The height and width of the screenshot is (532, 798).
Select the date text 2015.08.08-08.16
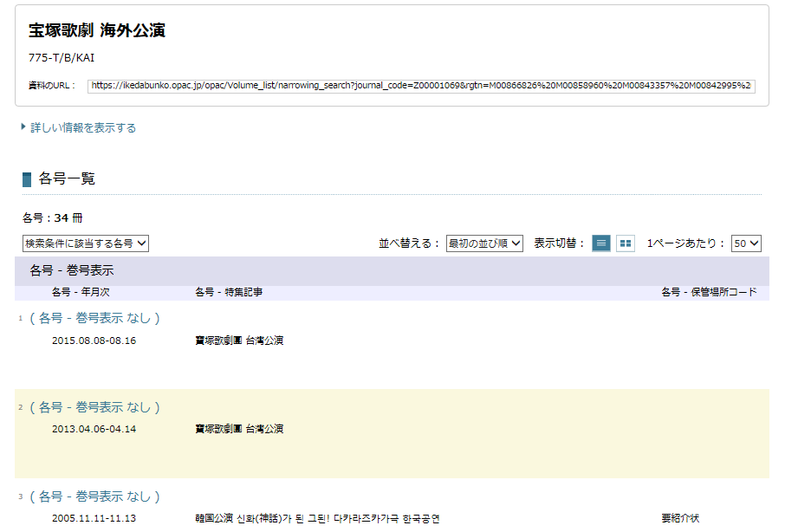tap(94, 341)
